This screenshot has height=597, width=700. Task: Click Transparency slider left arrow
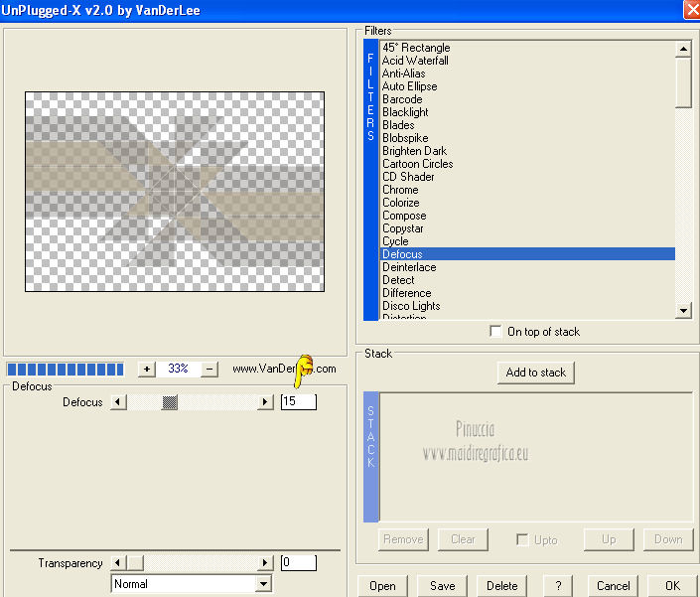pos(118,562)
